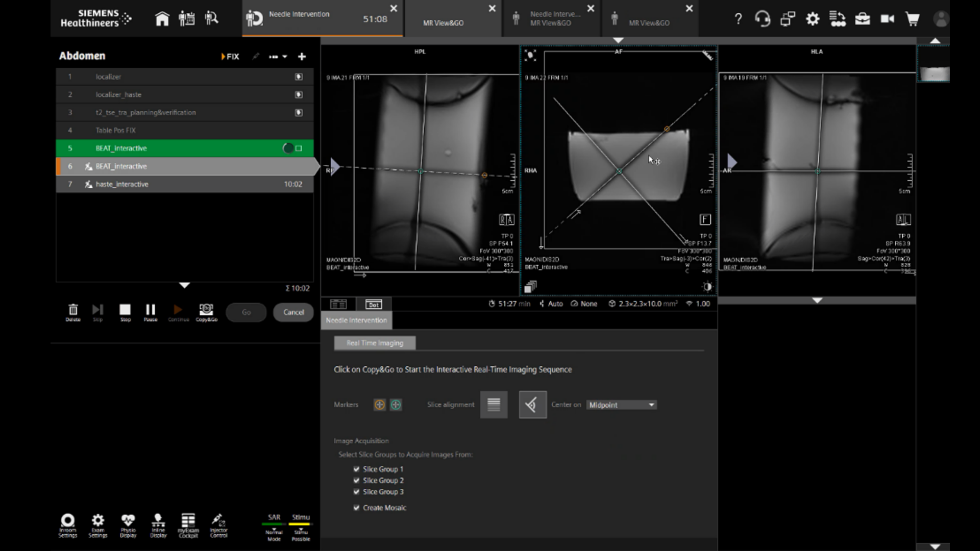Select the Needle Intervention tab
The height and width of the screenshot is (551, 980).
tap(356, 320)
